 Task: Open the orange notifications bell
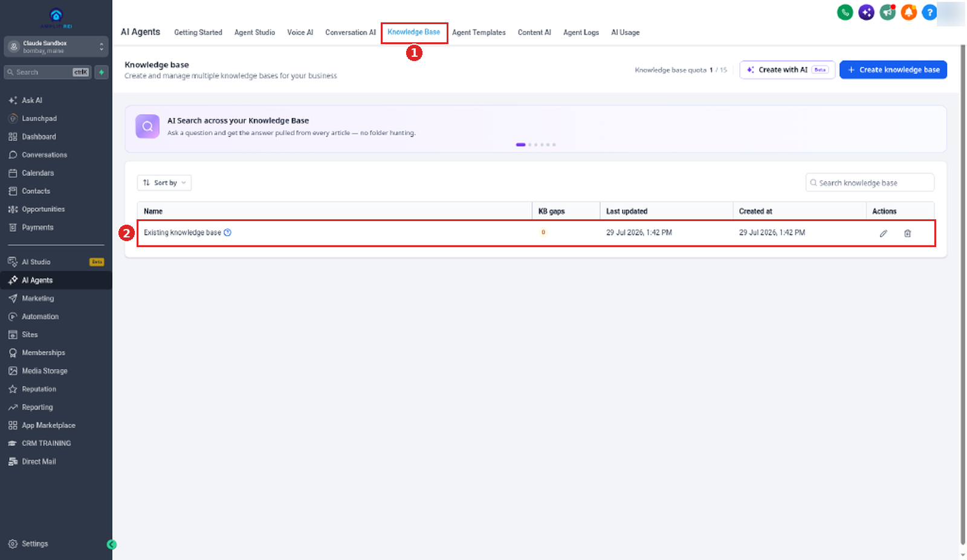tap(908, 12)
